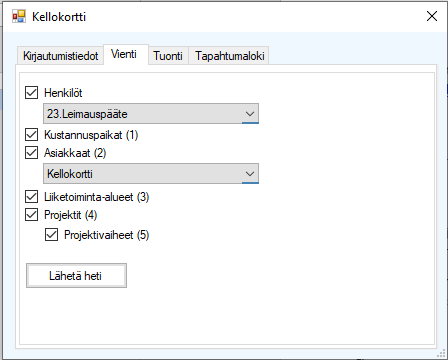Click the resize grip in the window corner
The height and width of the screenshot is (360, 448).
pos(442,354)
